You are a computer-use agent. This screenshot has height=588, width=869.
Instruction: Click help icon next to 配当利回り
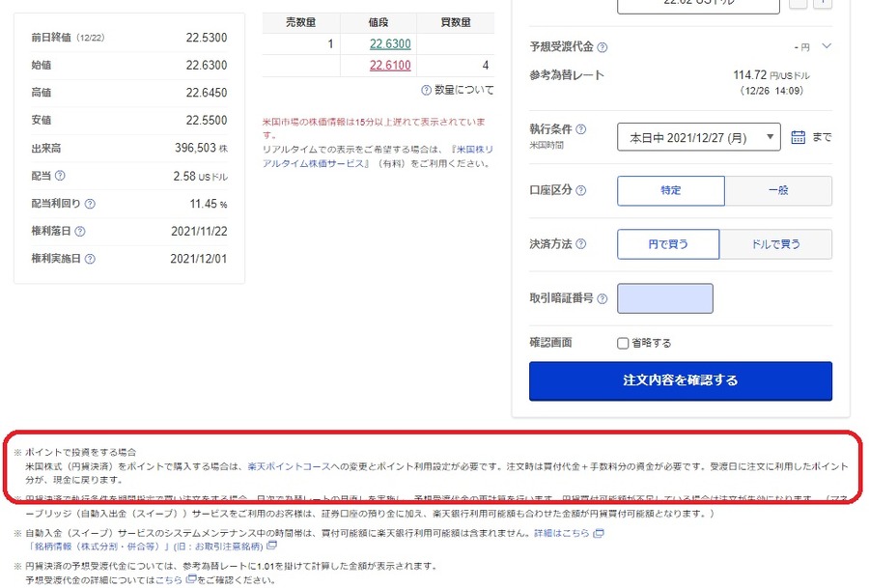tap(90, 204)
